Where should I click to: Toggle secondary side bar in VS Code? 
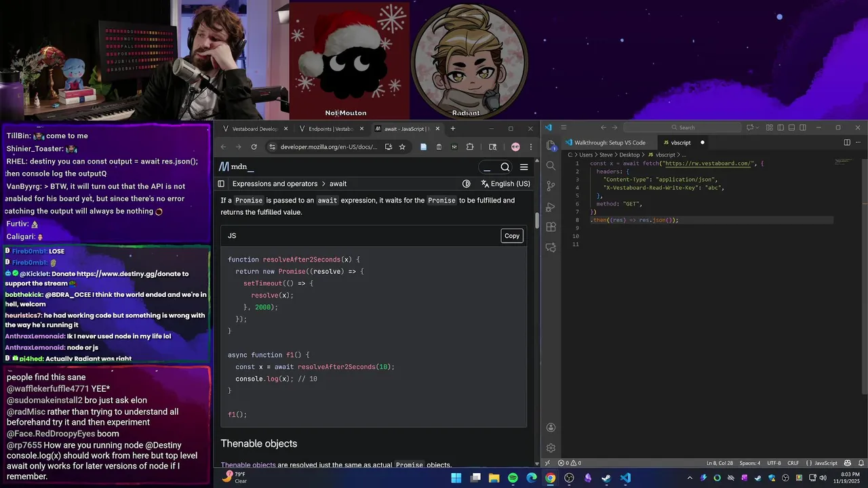(802, 127)
